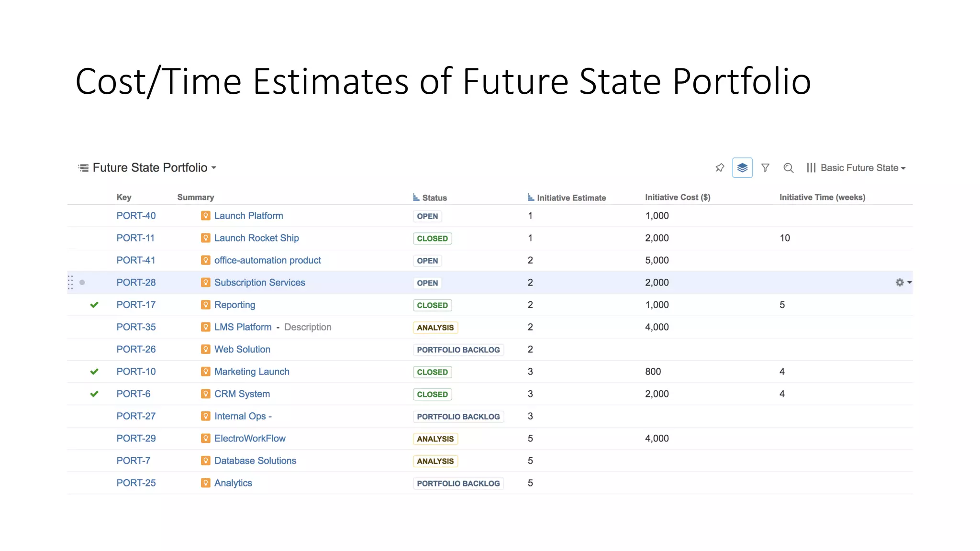
Task: Toggle the layers transformation icon
Action: (x=742, y=167)
